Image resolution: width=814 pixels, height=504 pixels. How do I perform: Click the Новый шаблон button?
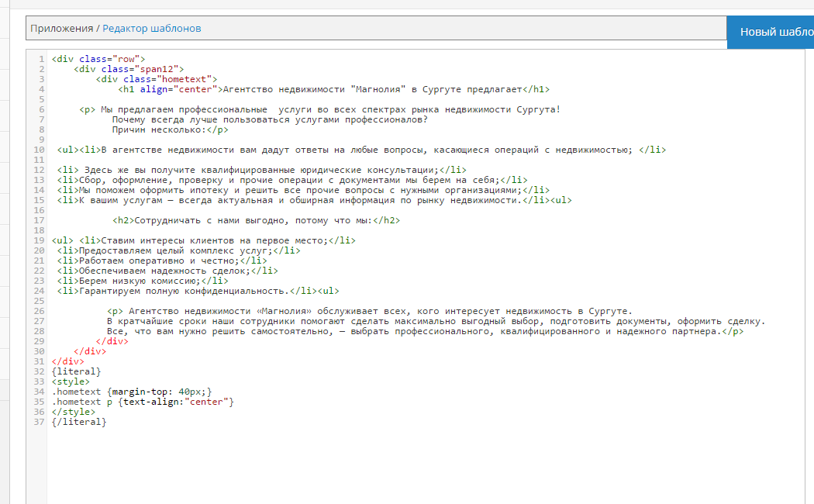pos(771,33)
